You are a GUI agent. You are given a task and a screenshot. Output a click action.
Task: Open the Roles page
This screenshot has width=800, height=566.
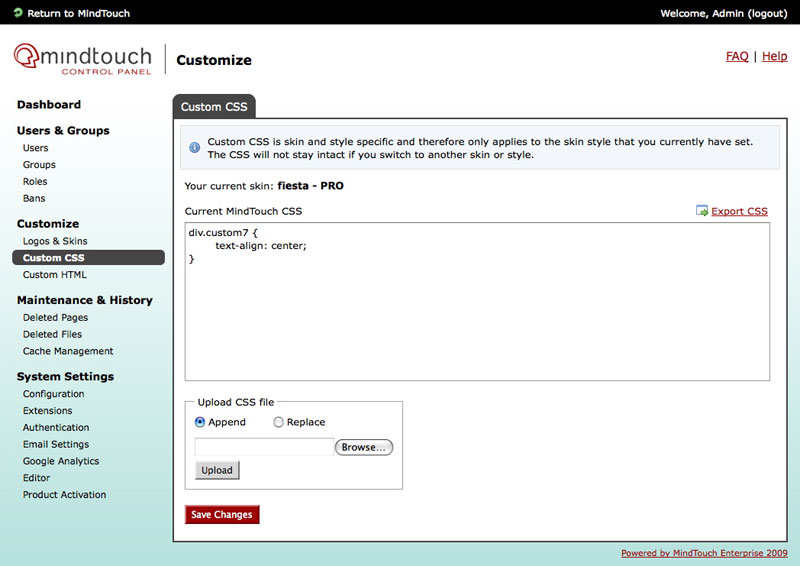click(35, 182)
